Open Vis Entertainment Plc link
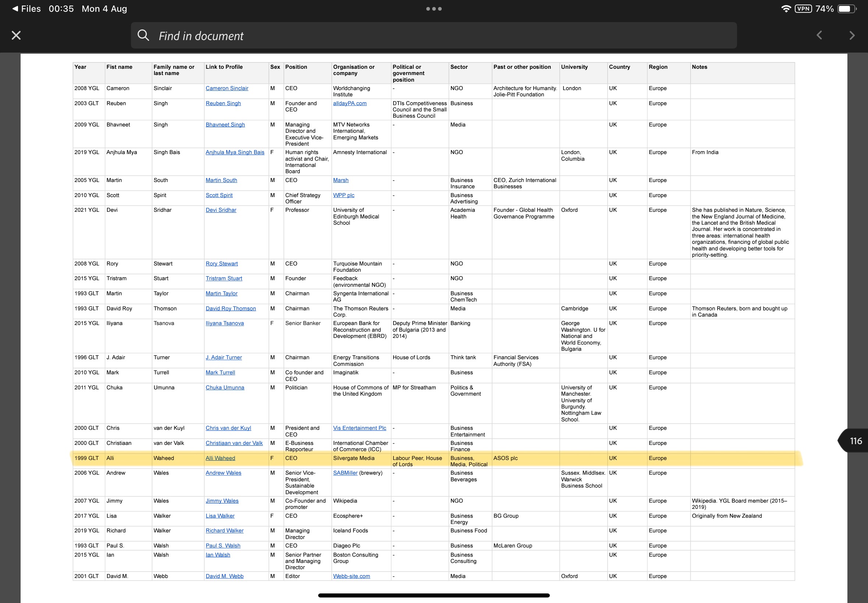 [x=359, y=428]
